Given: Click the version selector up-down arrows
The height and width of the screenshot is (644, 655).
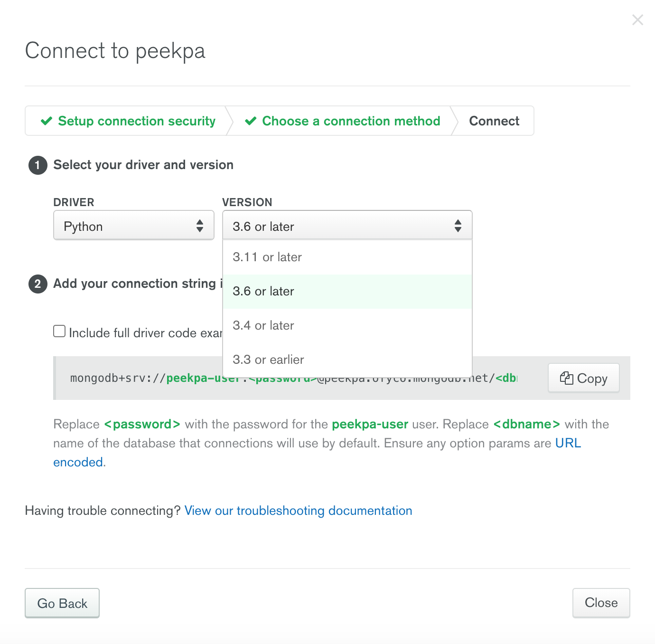Looking at the screenshot, I should click(458, 226).
